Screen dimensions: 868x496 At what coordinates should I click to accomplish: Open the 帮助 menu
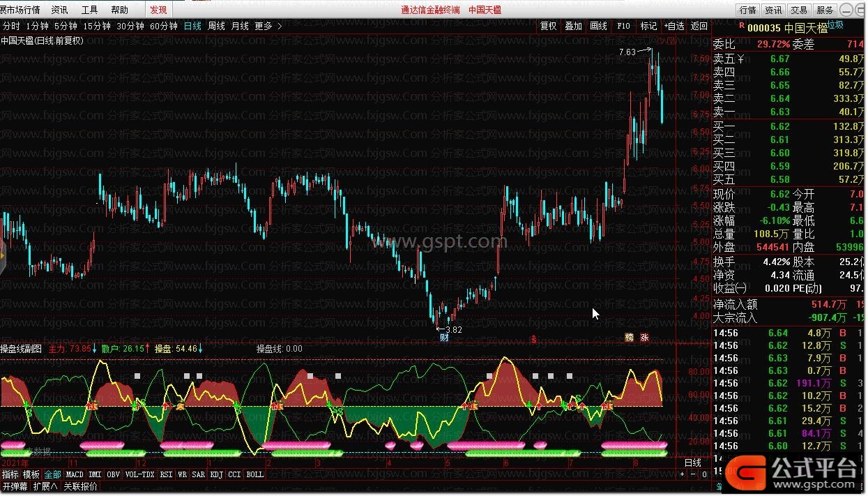pos(120,10)
